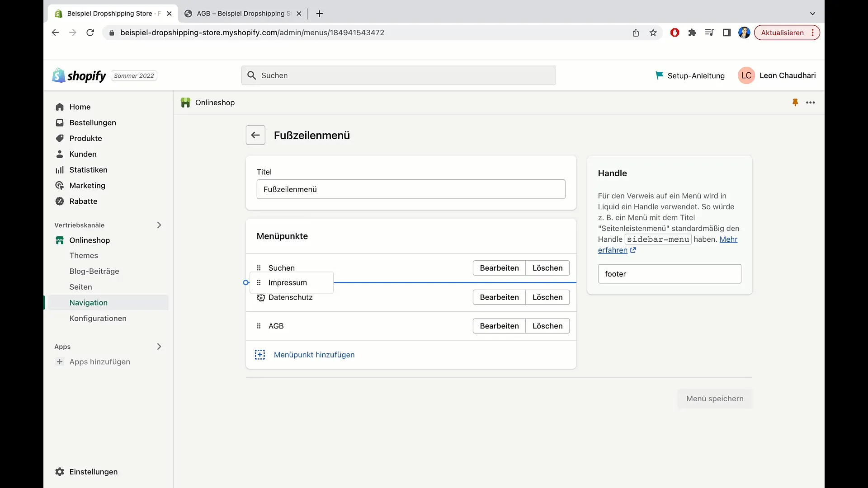Open the Extensions puzzle icon

click(x=692, y=33)
